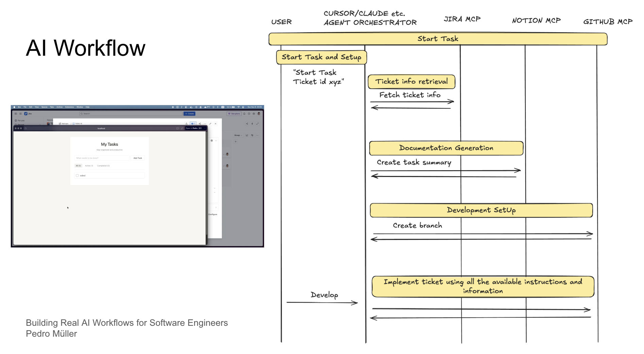Click the search icon in localhost window title bar
This screenshot has height=354, width=644.
click(26, 128)
